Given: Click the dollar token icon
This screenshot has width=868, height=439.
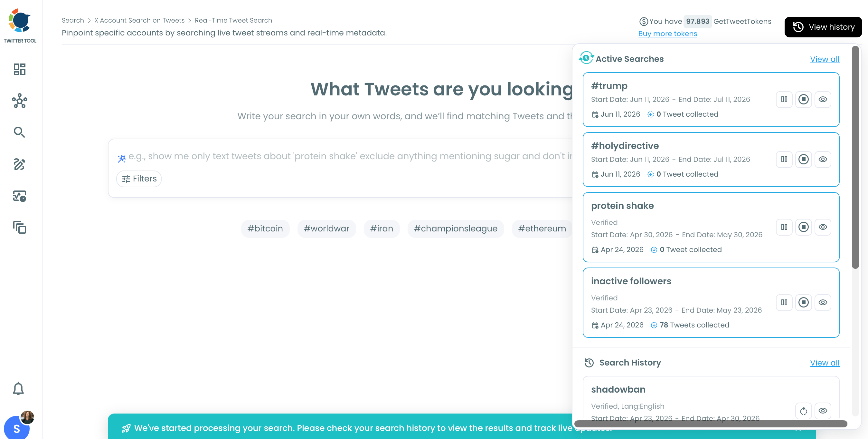Looking at the screenshot, I should pyautogui.click(x=644, y=22).
